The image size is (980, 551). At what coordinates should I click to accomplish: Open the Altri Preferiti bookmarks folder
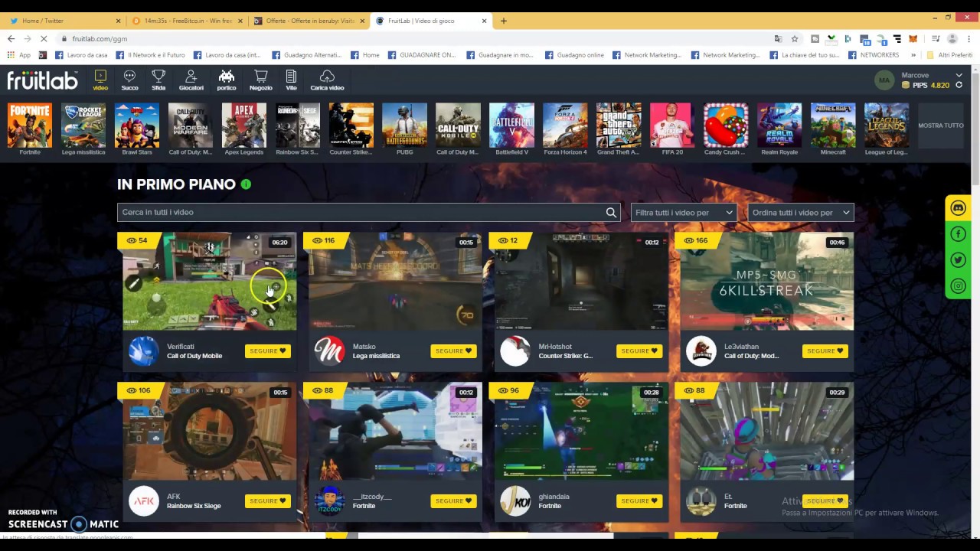click(950, 55)
